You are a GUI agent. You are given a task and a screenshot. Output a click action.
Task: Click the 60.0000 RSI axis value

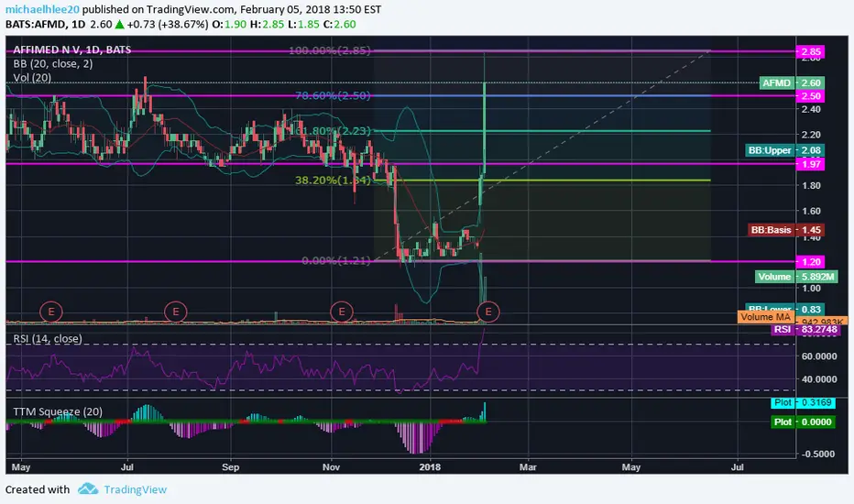point(818,356)
